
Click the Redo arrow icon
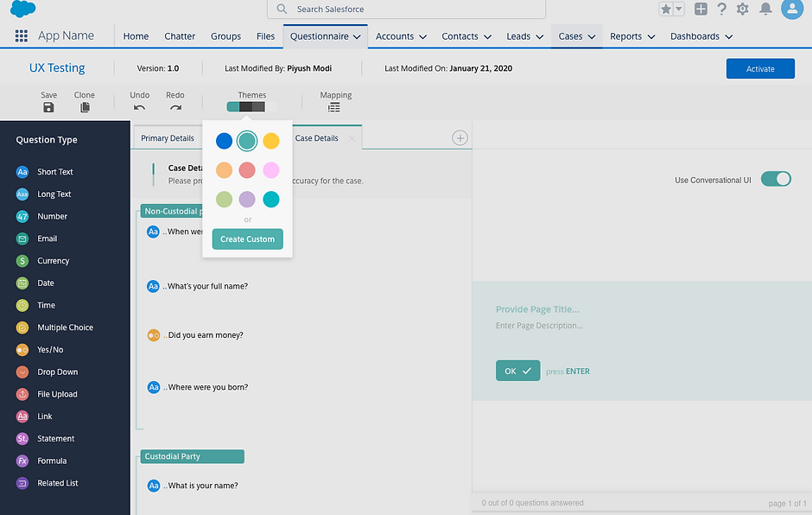175,108
